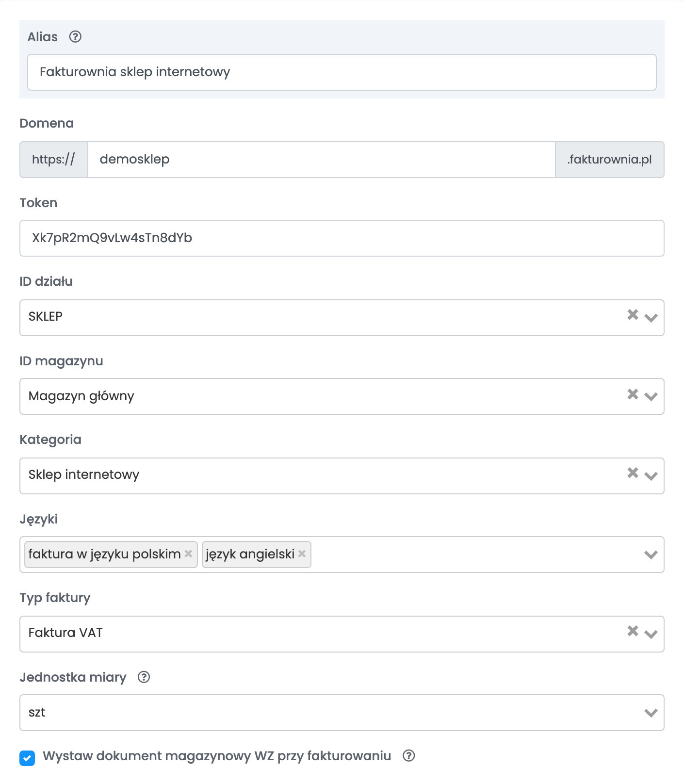This screenshot has height=784, width=684.
Task: Open the Typ faktury dropdown arrow
Action: [651, 634]
